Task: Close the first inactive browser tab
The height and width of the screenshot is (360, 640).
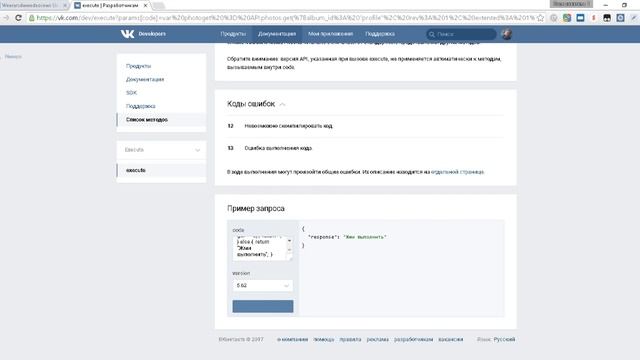Action: click(x=65, y=6)
